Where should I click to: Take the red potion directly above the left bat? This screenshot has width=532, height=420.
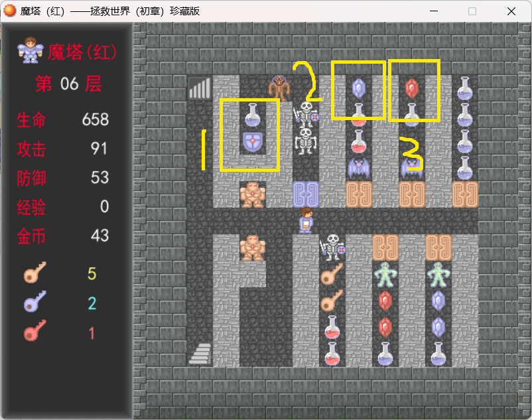[359, 141]
